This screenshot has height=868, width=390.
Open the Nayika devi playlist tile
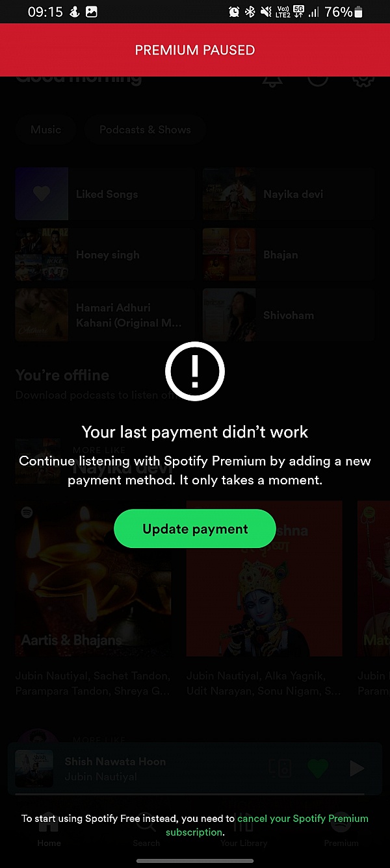click(x=288, y=194)
